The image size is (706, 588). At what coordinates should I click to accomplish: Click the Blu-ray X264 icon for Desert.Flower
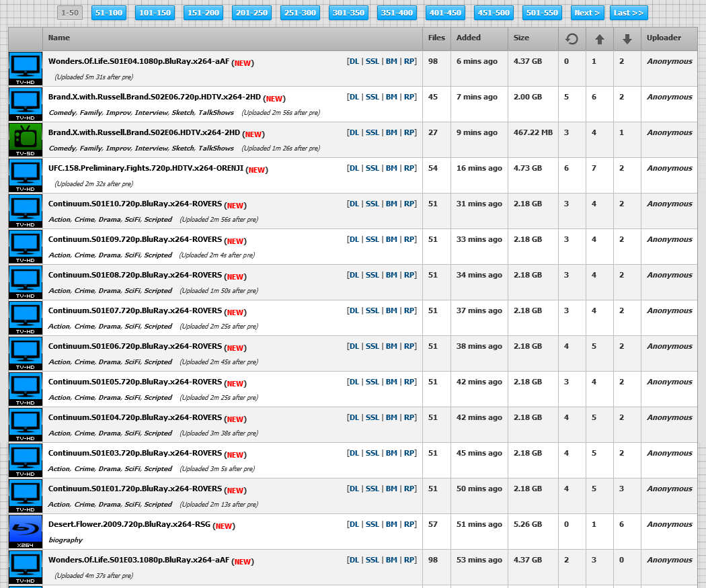point(26,532)
